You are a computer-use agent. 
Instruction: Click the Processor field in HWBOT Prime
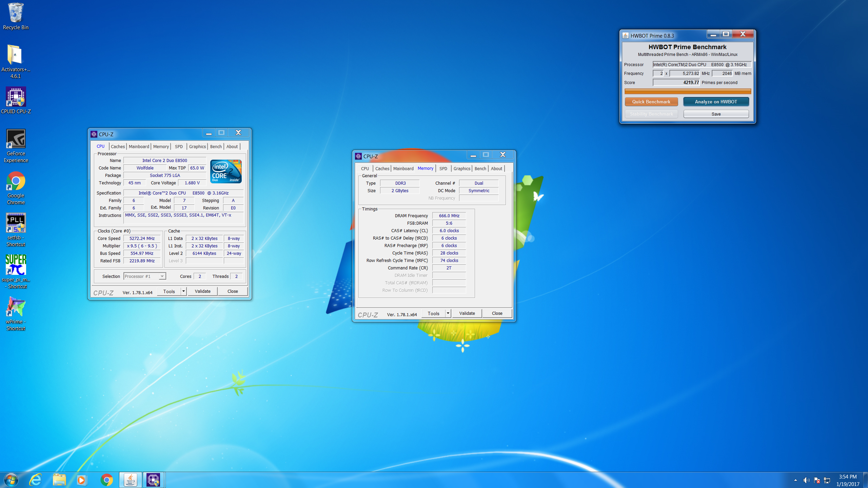click(702, 64)
